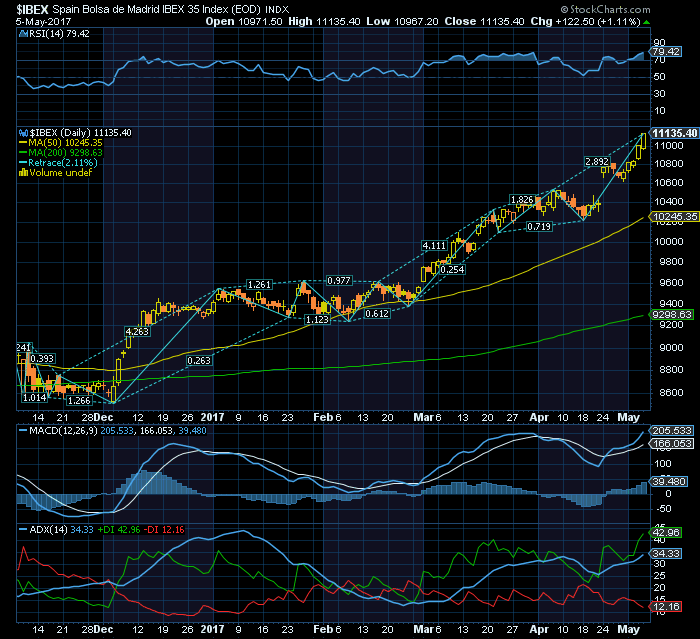Click the 9600 price axis label

[671, 283]
